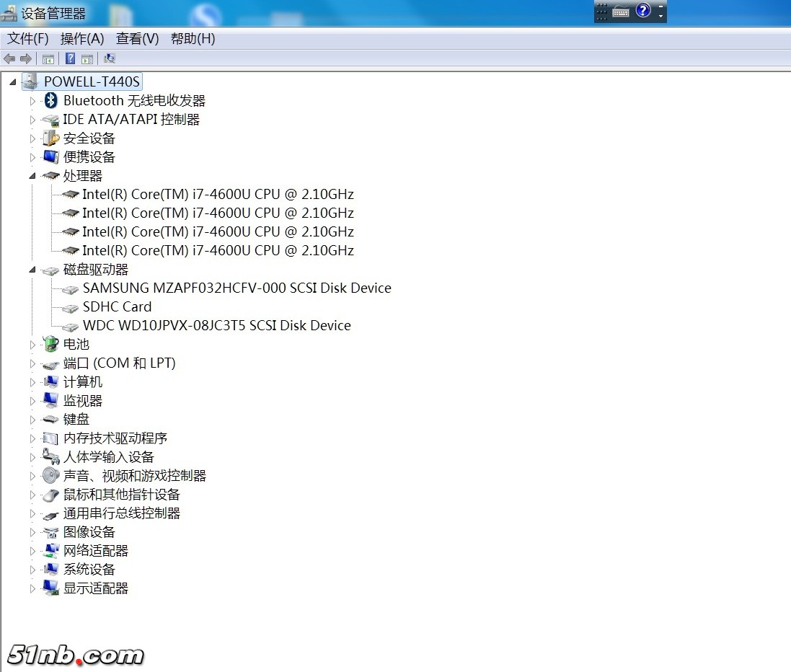
Task: Click the 监视器 monitor icon
Action: (50, 401)
